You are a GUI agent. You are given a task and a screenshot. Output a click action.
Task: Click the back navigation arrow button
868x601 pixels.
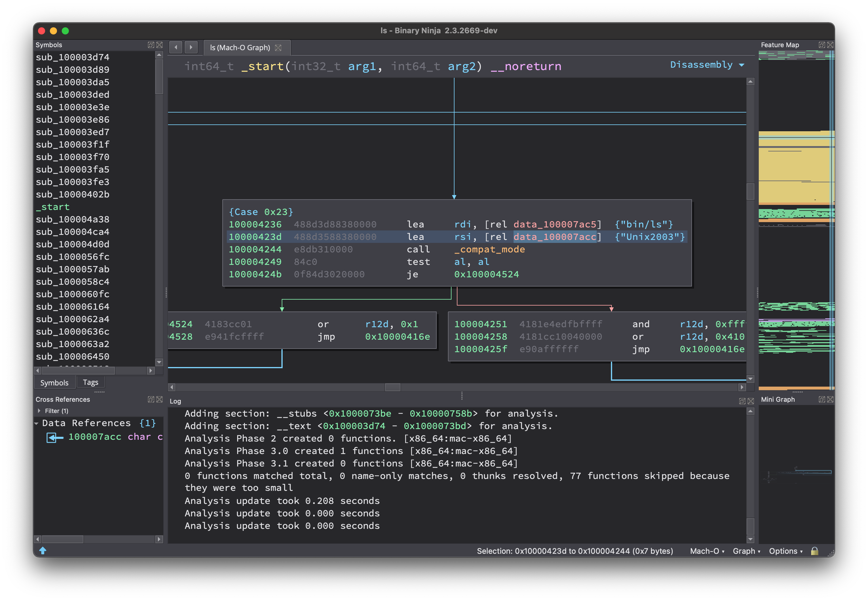(x=175, y=48)
